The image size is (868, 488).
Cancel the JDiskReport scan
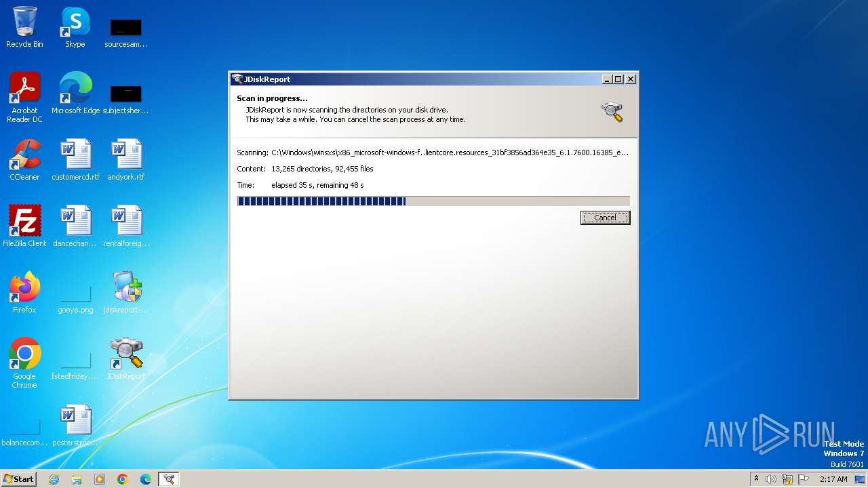605,218
